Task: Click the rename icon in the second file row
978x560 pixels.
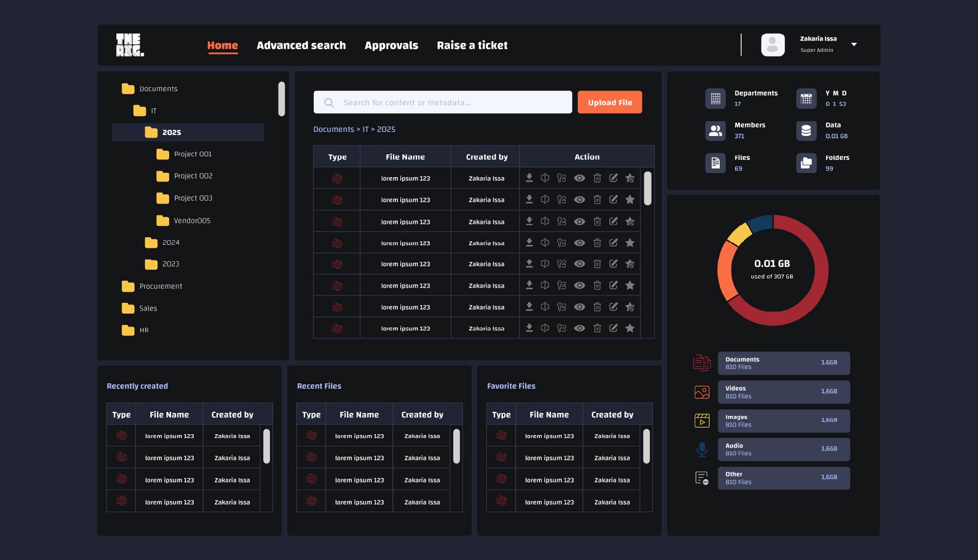Action: pos(545,200)
